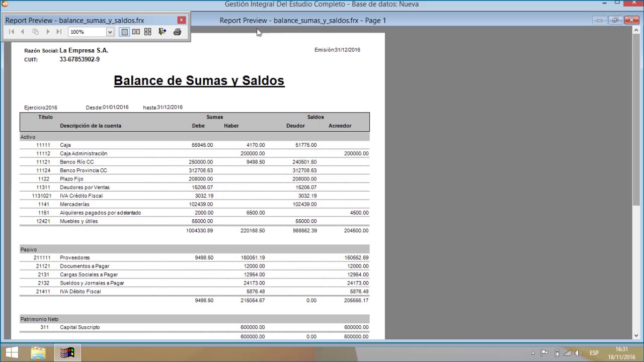Open the 100% zoom dropdown arrow
Image resolution: width=644 pixels, height=362 pixels.
[x=110, y=32]
